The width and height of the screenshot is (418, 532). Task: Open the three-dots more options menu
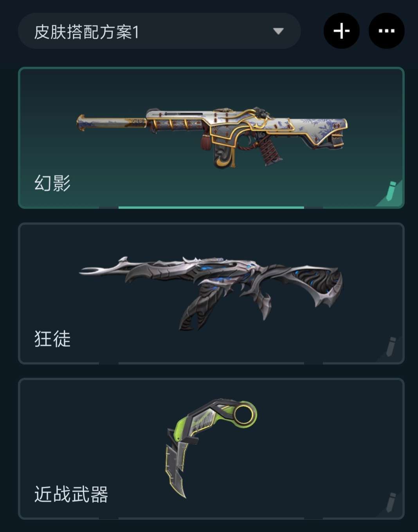[387, 31]
